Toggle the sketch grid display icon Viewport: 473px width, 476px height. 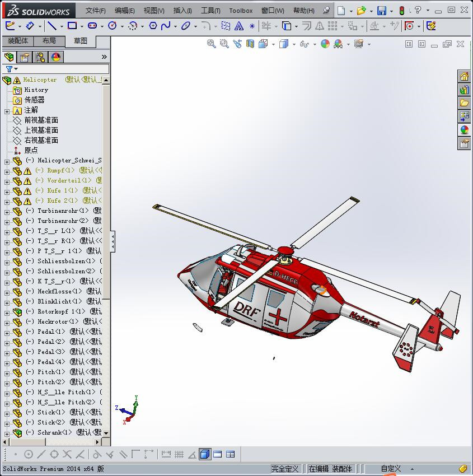[179, 454]
